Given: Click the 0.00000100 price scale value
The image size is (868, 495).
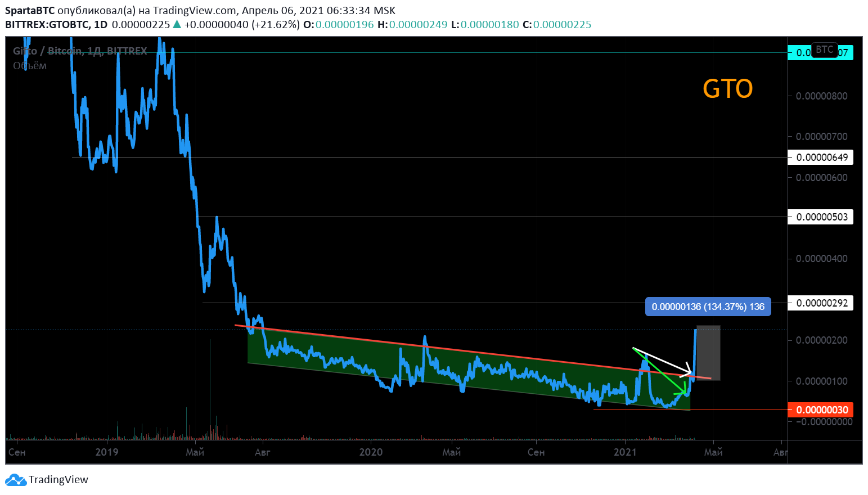Looking at the screenshot, I should (x=821, y=381).
